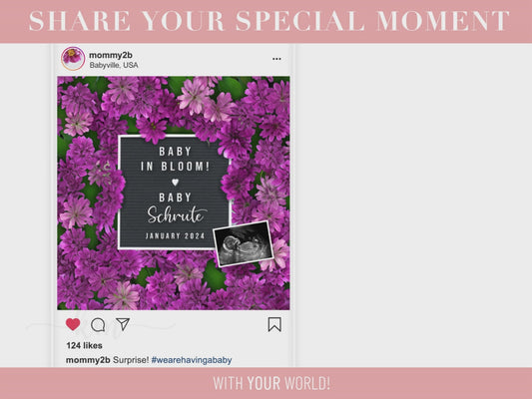Click the ultrasound photo in the post
The height and width of the screenshot is (399, 532).
point(243,243)
